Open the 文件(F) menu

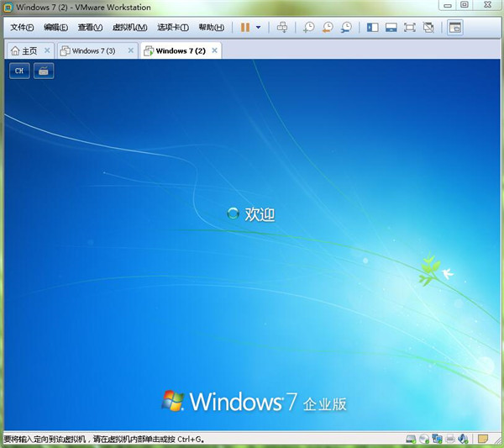pyautogui.click(x=22, y=28)
